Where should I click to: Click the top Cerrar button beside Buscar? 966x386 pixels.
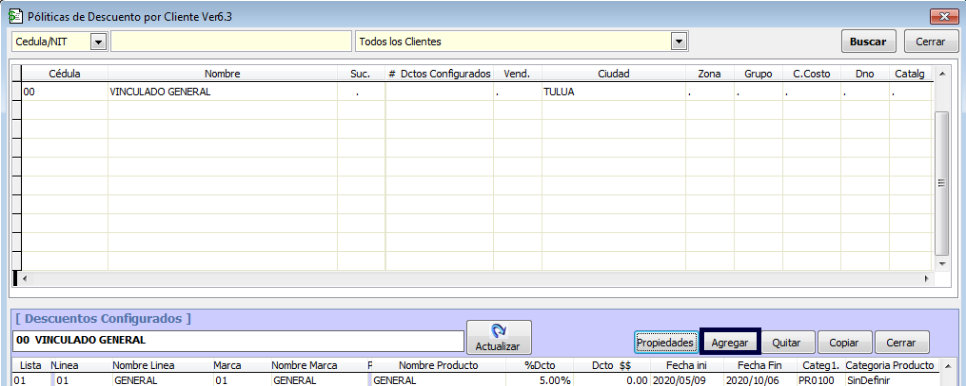coord(930,42)
